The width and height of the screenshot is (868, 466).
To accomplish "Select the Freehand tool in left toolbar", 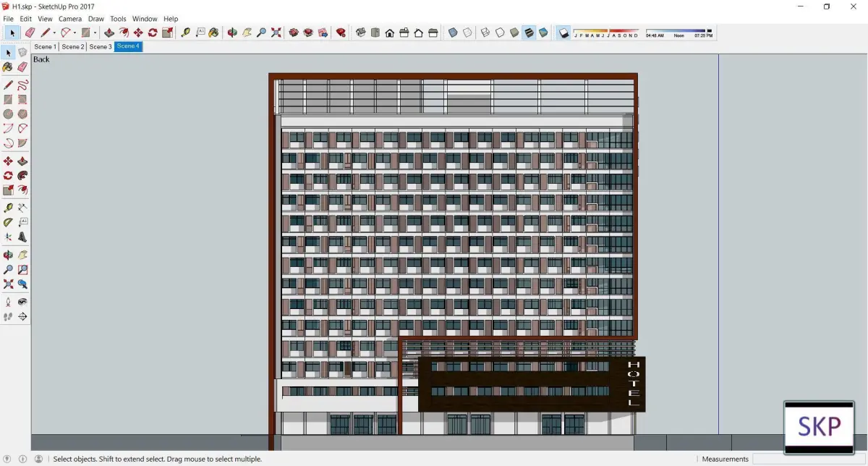I will (x=22, y=85).
